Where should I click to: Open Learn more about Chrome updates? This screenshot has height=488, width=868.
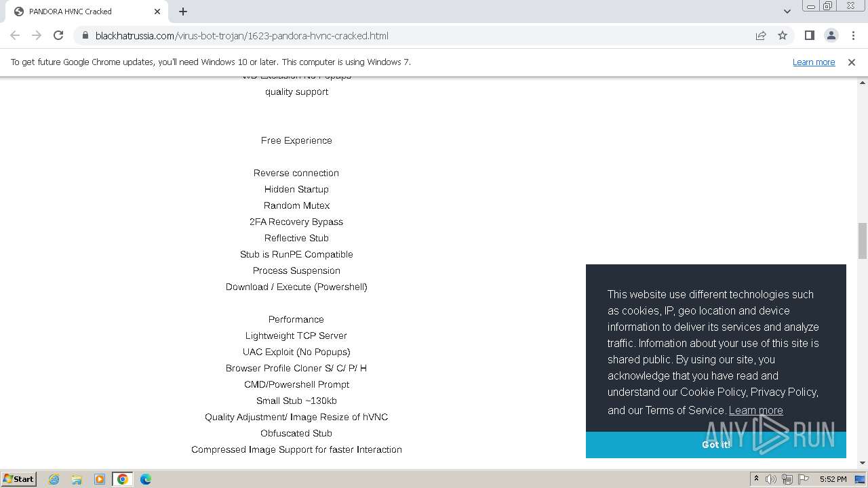point(814,62)
